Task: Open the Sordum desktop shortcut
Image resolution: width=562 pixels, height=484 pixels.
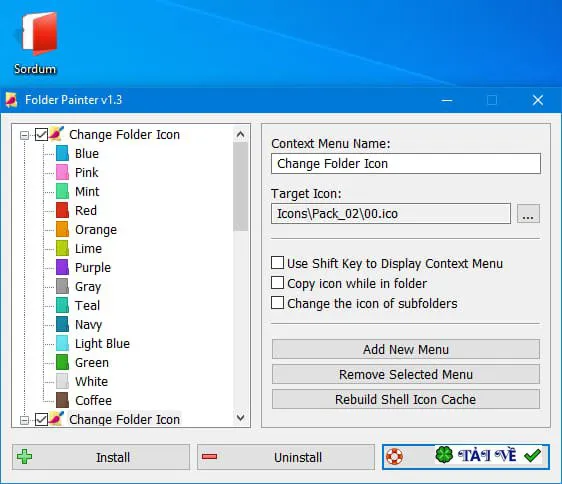Action: [35, 43]
